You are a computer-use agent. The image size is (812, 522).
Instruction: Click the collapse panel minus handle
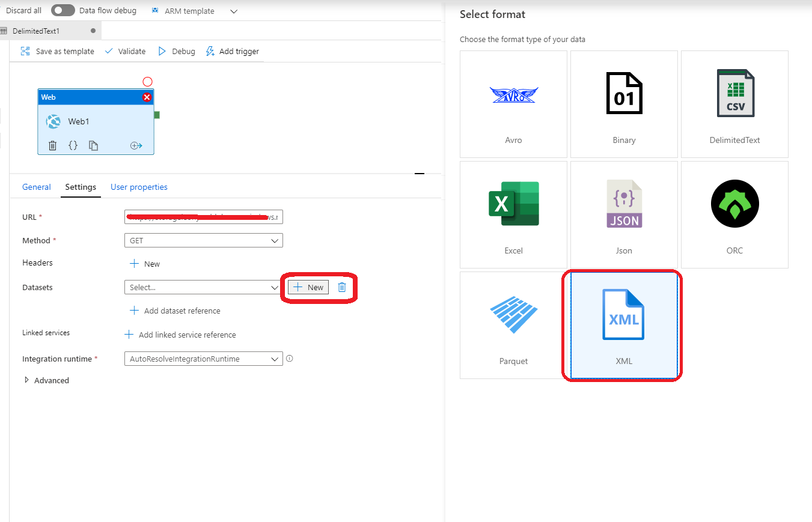click(420, 174)
